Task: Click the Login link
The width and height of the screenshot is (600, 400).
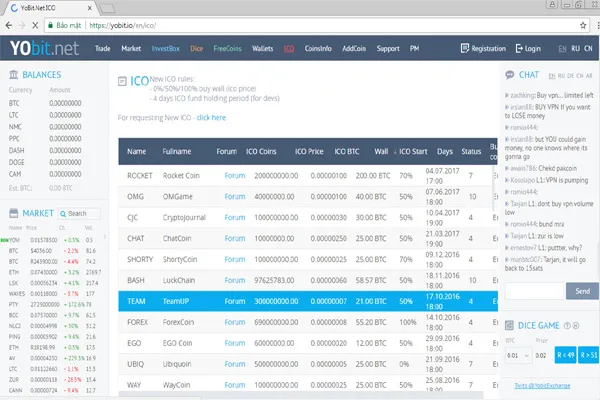Action: point(528,49)
